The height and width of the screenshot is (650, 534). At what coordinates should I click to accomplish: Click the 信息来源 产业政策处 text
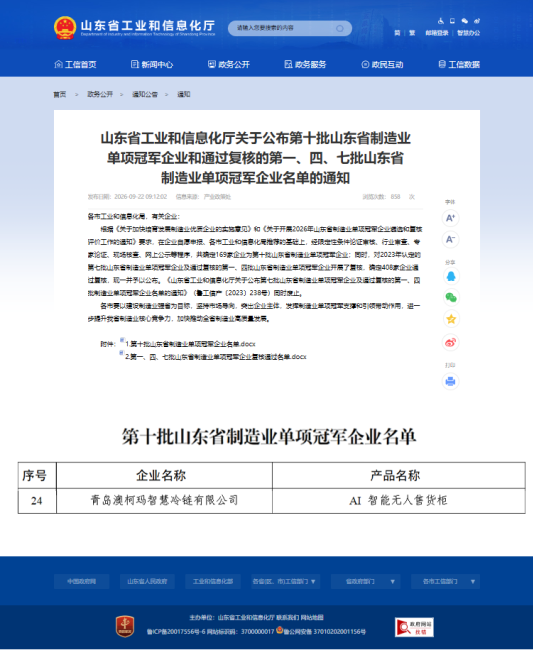pos(203,196)
